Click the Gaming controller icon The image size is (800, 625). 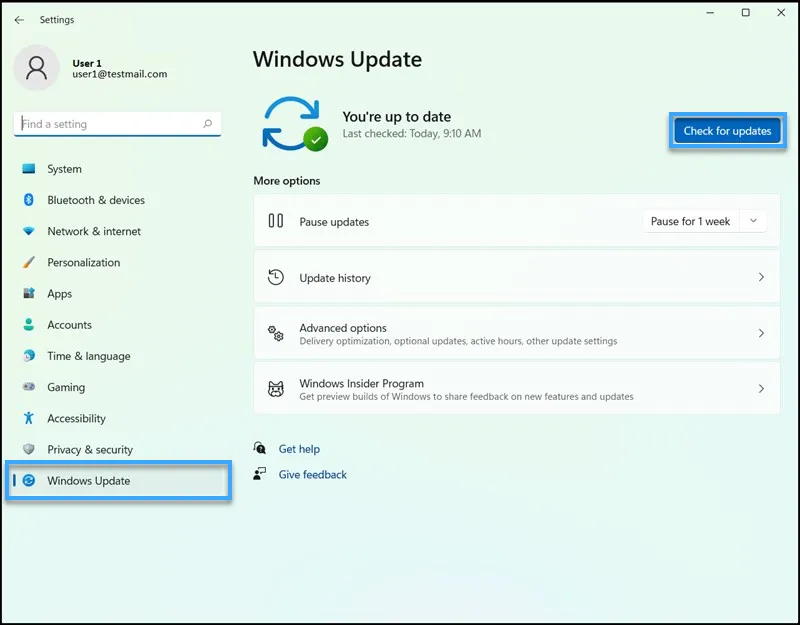click(29, 387)
